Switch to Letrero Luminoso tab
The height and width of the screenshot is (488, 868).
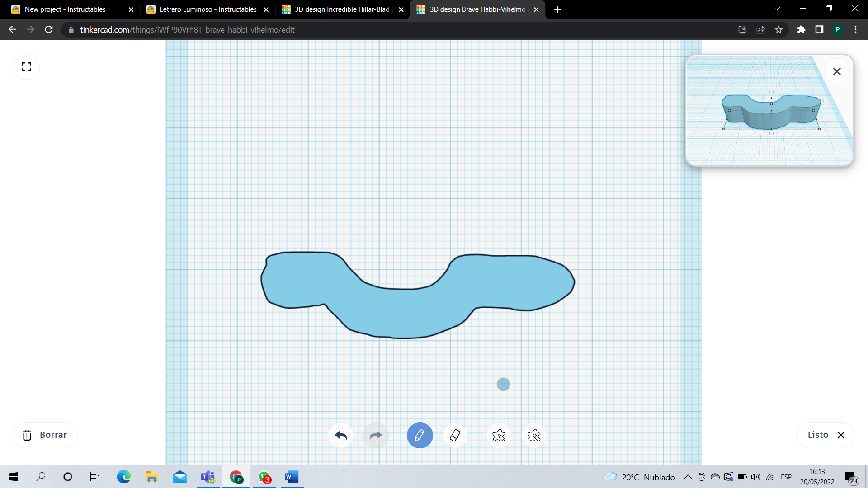[x=208, y=9]
